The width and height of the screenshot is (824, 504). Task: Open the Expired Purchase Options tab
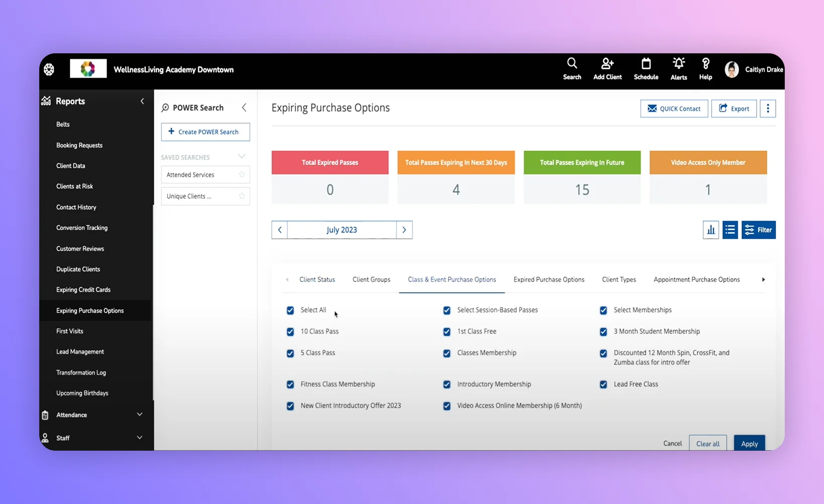click(549, 280)
